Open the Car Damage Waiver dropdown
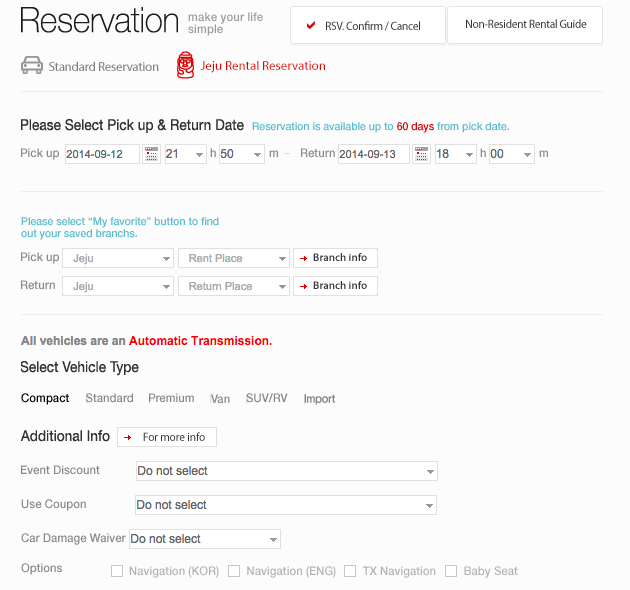This screenshot has height=590, width=630. [x=205, y=539]
